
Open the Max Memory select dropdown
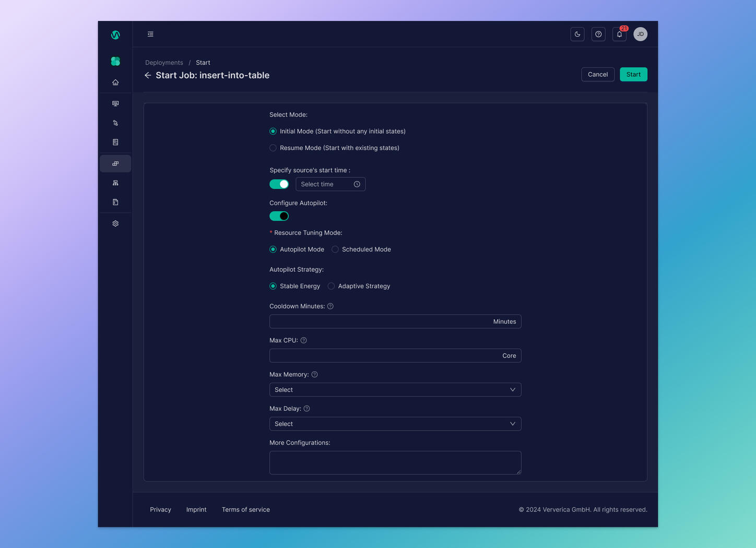[395, 389]
